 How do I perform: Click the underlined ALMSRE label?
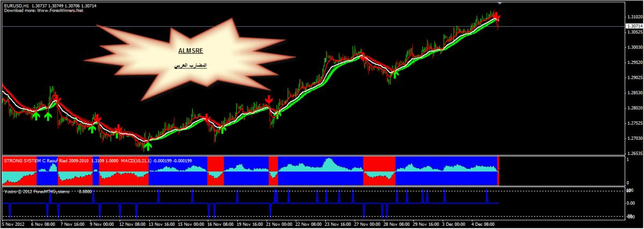pyautogui.click(x=187, y=52)
